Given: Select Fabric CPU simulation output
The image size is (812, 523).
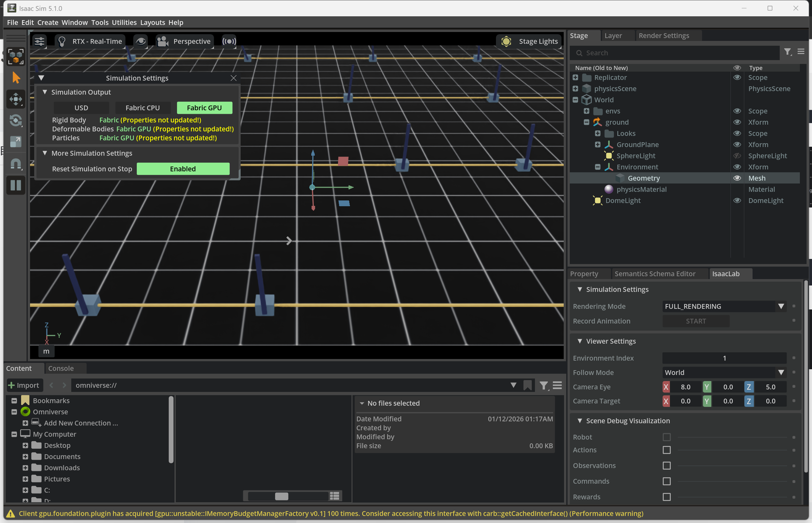Looking at the screenshot, I should tap(142, 108).
